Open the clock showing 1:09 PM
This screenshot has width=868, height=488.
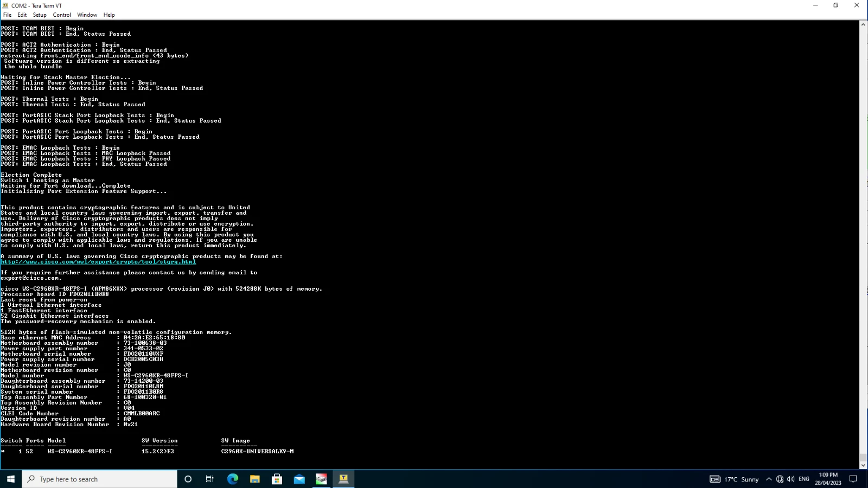point(828,479)
